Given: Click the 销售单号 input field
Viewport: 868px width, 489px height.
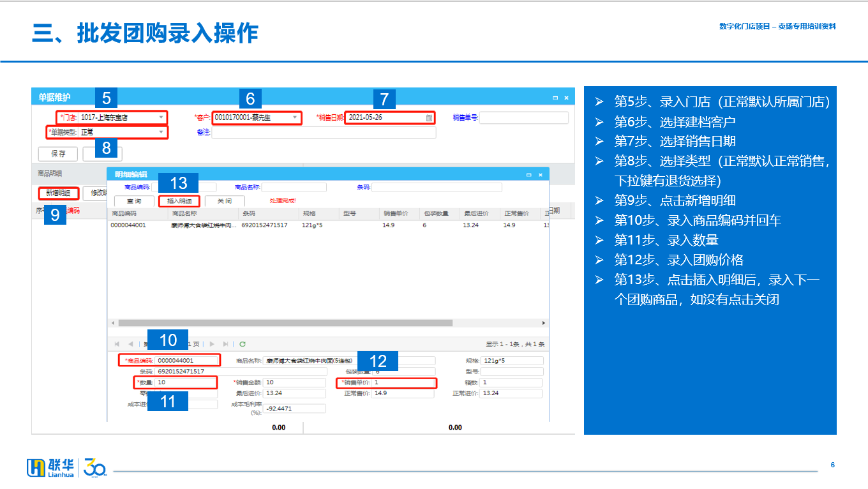Looking at the screenshot, I should click(x=523, y=117).
